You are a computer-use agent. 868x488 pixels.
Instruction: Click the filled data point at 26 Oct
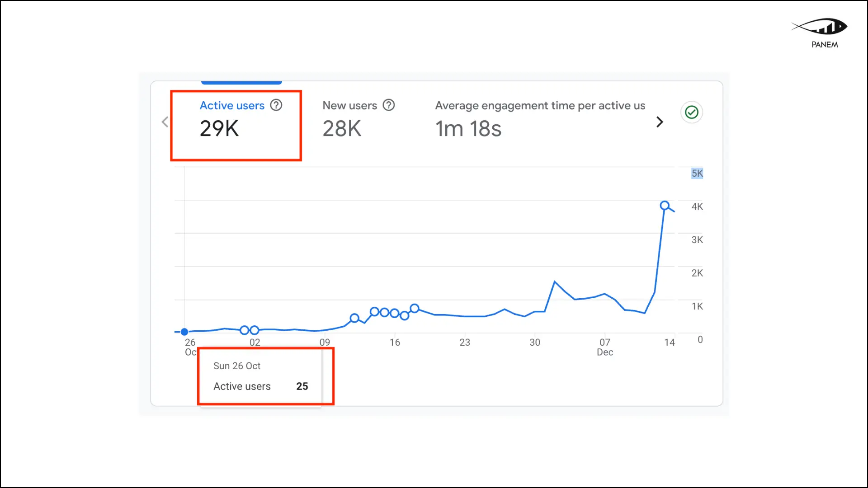coord(184,332)
